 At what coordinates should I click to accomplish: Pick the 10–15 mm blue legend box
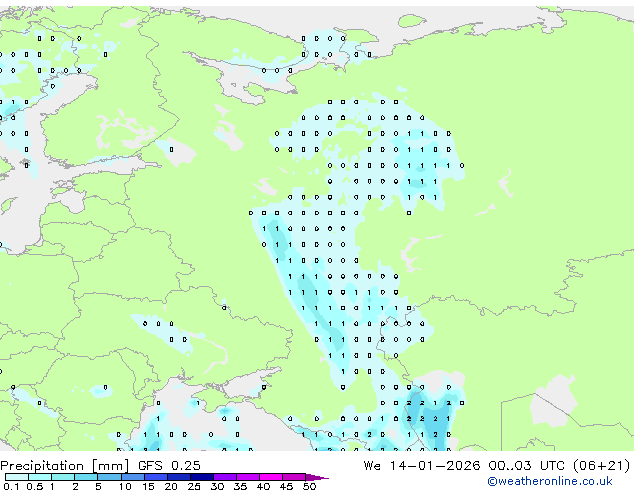click(132, 477)
